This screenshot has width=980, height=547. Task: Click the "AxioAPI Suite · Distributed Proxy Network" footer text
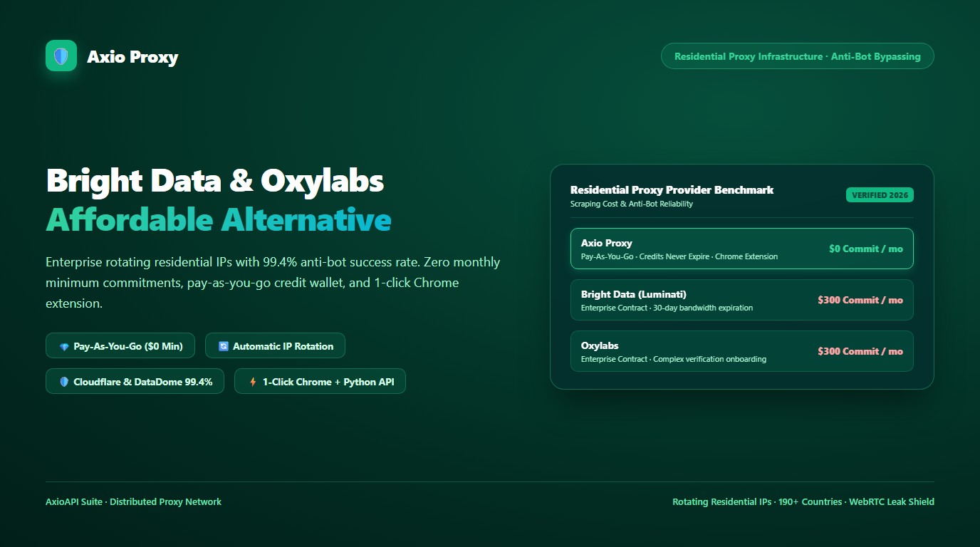(x=133, y=501)
